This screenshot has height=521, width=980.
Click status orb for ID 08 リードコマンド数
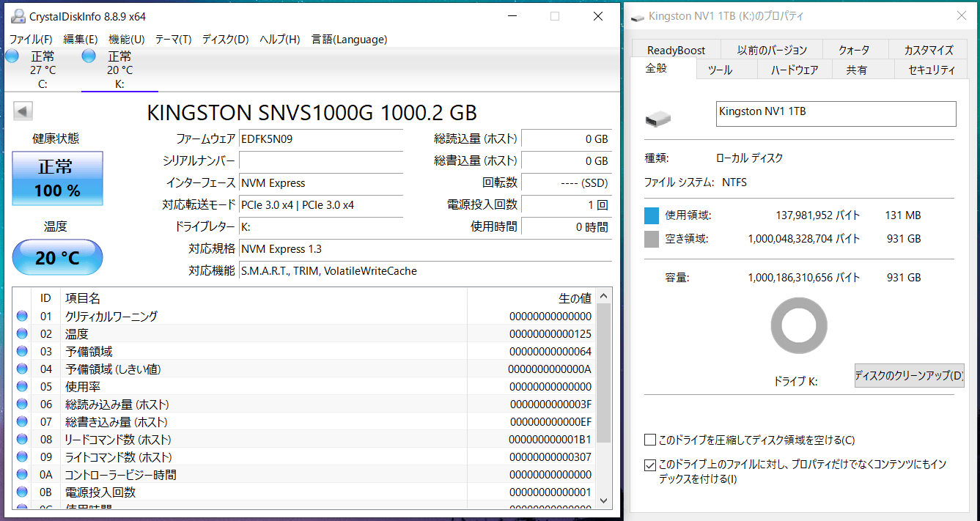point(22,440)
